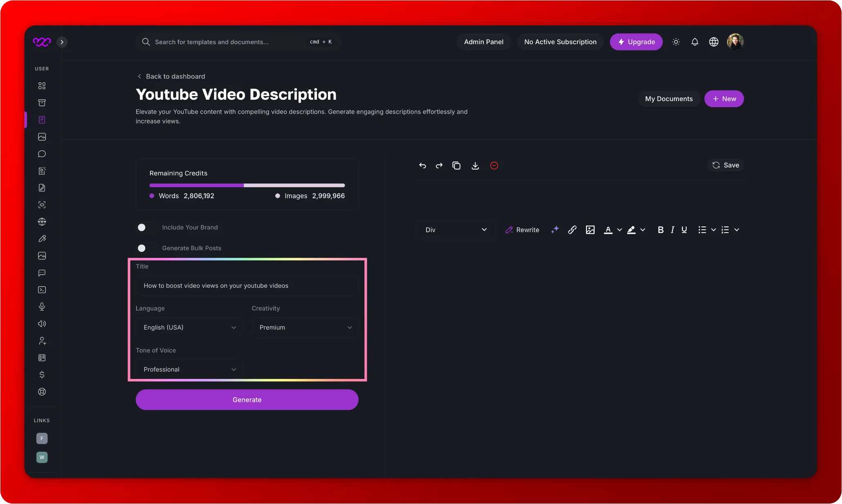
Task: Click the W link tile
Action: (42, 457)
